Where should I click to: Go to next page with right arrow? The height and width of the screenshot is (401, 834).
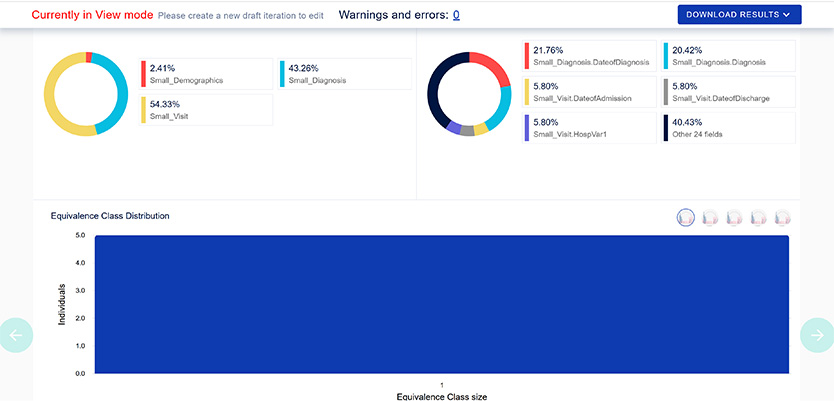tap(817, 335)
